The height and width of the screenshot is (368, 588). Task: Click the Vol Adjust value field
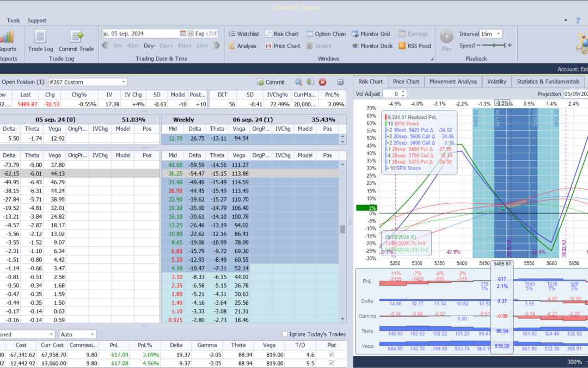(391, 94)
